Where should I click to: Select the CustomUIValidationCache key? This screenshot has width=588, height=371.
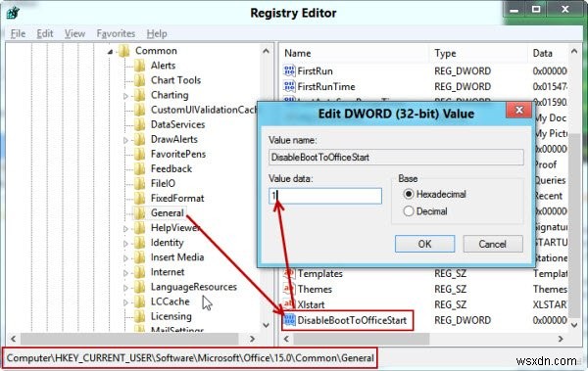[x=204, y=110]
